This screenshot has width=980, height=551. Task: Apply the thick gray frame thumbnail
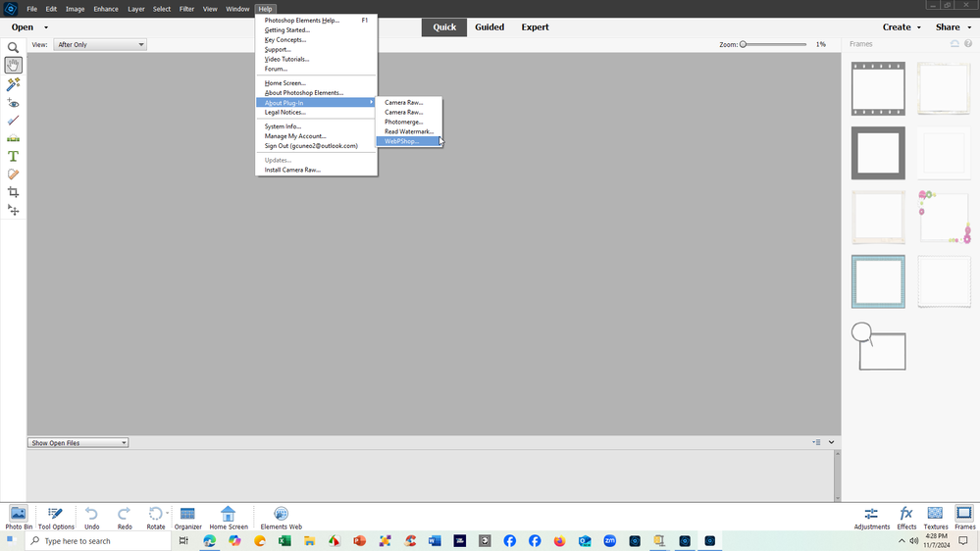[878, 153]
